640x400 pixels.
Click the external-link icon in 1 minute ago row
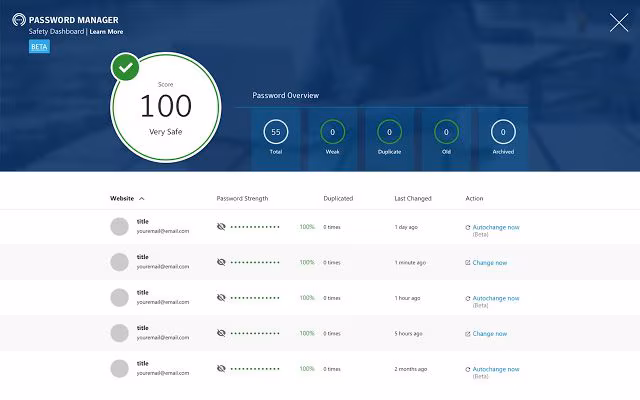[x=468, y=263]
